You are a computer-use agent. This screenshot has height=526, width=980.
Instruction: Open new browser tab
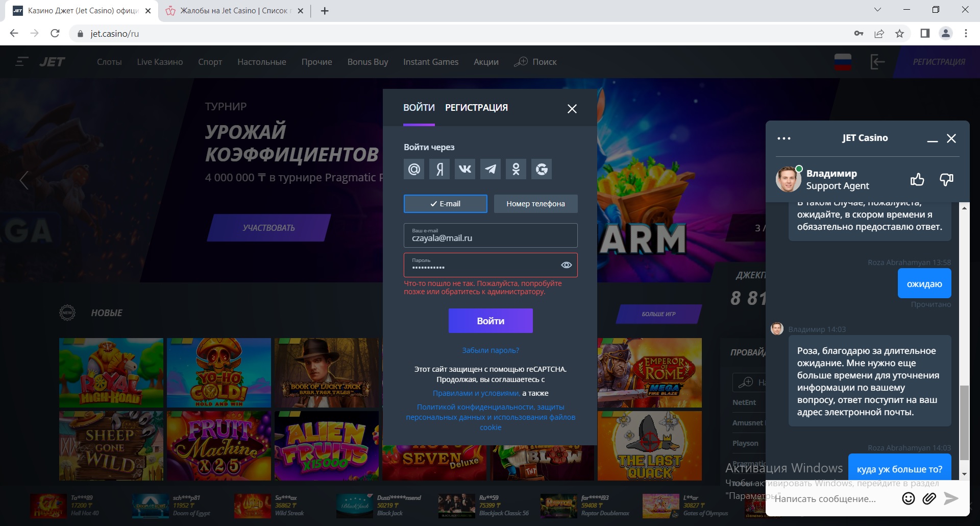[325, 11]
